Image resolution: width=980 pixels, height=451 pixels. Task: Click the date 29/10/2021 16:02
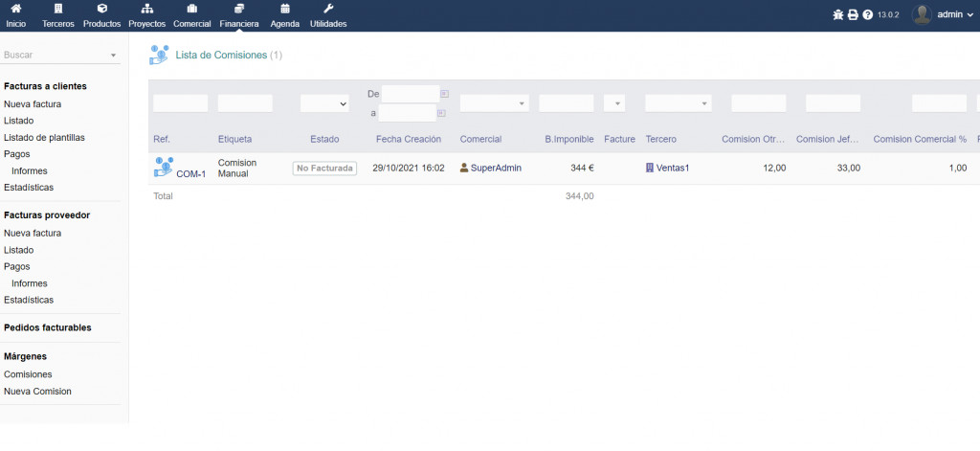click(x=408, y=168)
